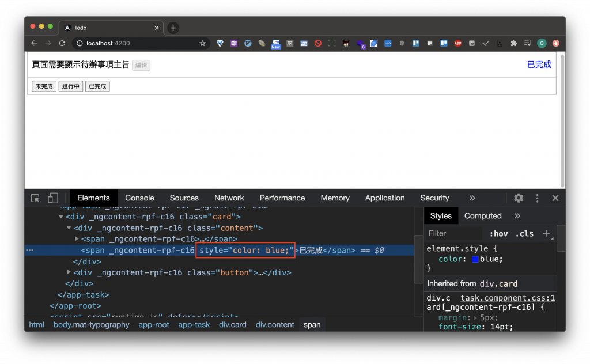Click the Filter field in the Styles pane
Viewport: 590px width, 364px height.
pyautogui.click(x=453, y=233)
